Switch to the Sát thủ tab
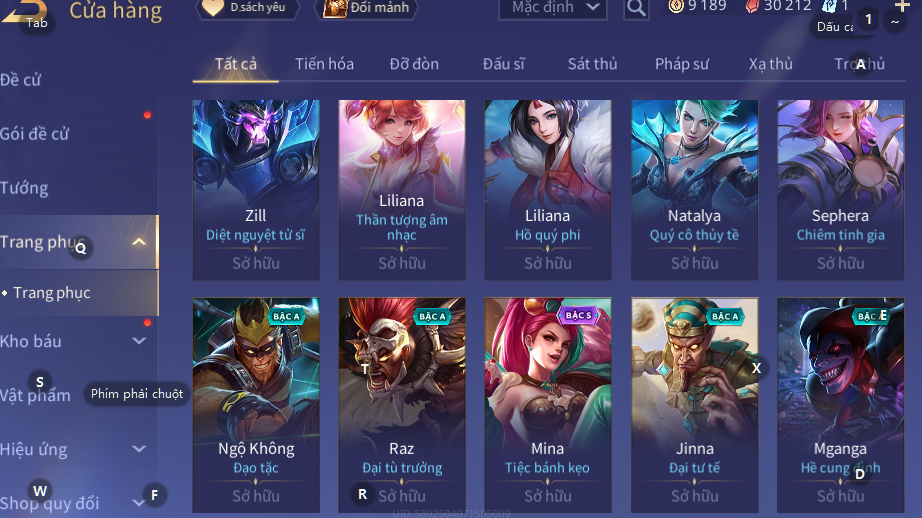Image resolution: width=922 pixels, height=518 pixels. tap(592, 64)
